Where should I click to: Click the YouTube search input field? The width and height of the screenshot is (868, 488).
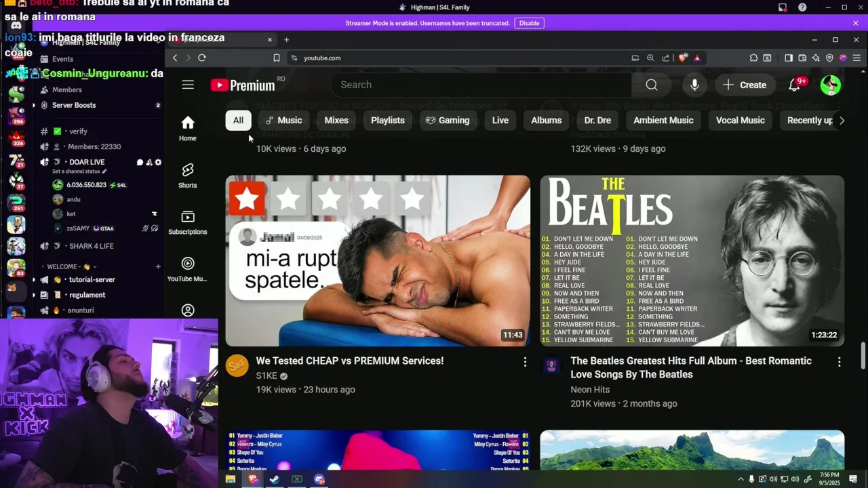pyautogui.click(x=481, y=85)
